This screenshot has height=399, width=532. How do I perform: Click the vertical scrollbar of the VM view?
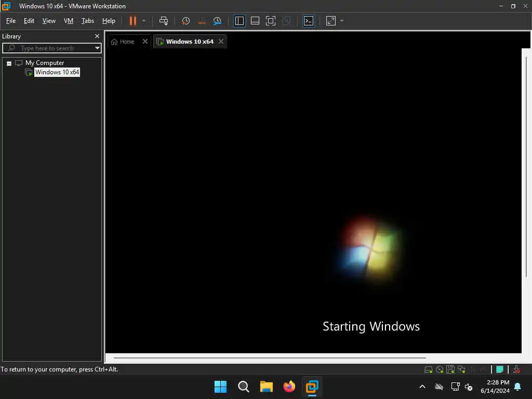526,166
